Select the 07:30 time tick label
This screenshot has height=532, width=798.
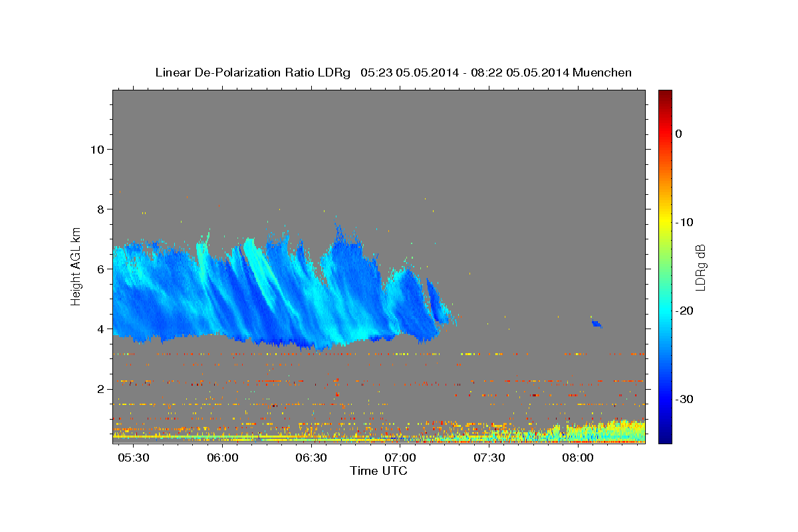click(x=489, y=459)
